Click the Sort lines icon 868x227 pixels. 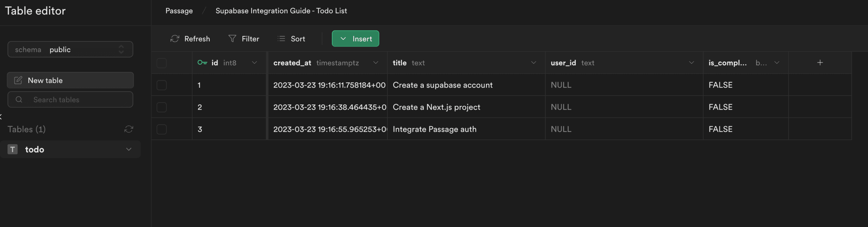[x=281, y=39]
